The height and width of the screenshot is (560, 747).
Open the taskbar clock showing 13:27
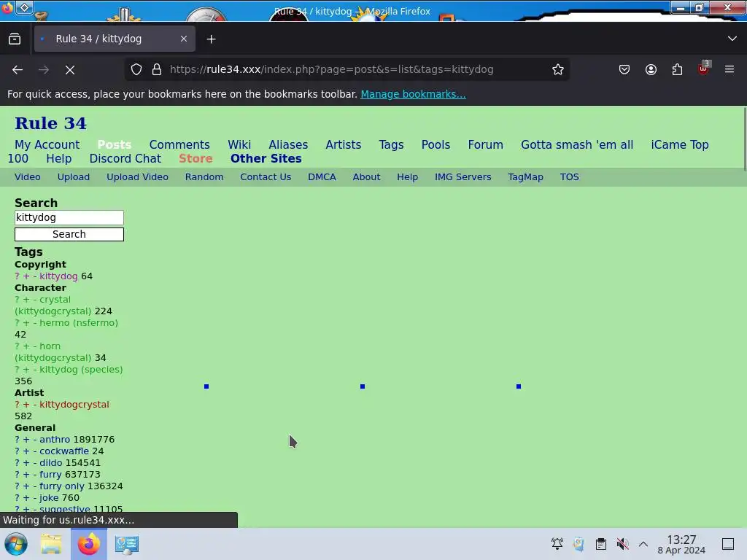(x=681, y=544)
